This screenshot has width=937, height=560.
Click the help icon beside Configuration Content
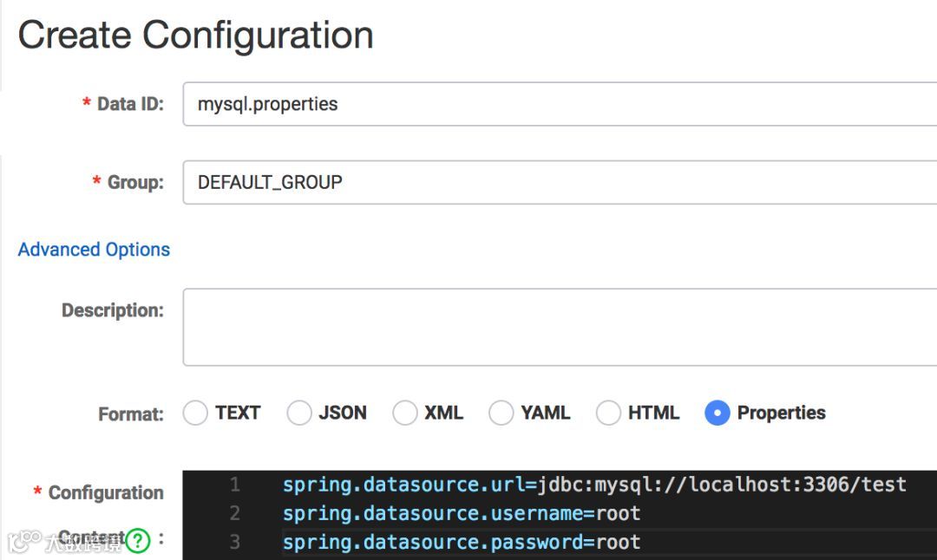click(x=138, y=541)
